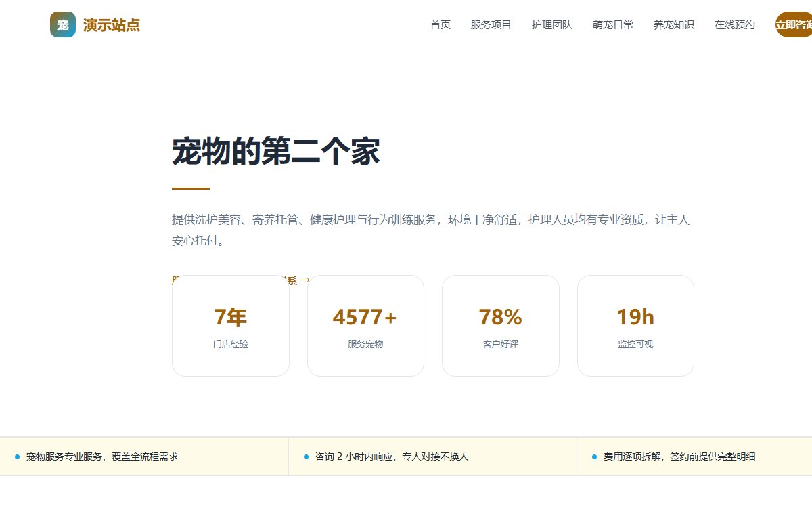This screenshot has height=508, width=812.
Task: Click 咨询 2 小时内响应 text
Action: tap(392, 457)
